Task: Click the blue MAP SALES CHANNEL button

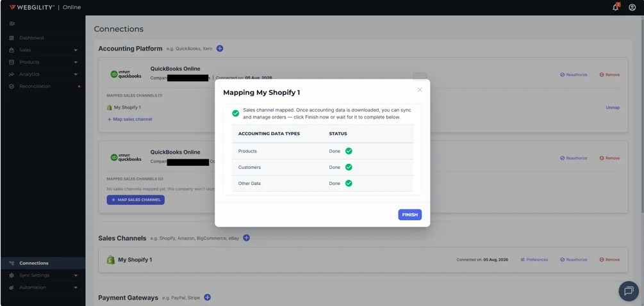Action: [136, 200]
